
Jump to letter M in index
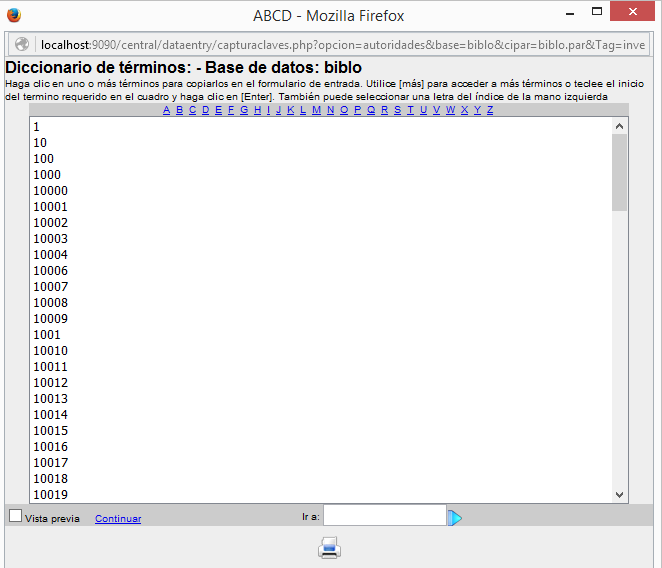[x=316, y=110]
